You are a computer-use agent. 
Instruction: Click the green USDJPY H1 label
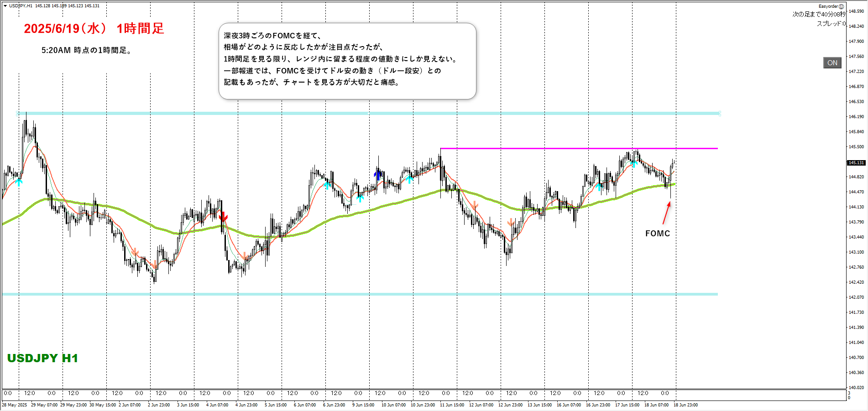(42, 358)
